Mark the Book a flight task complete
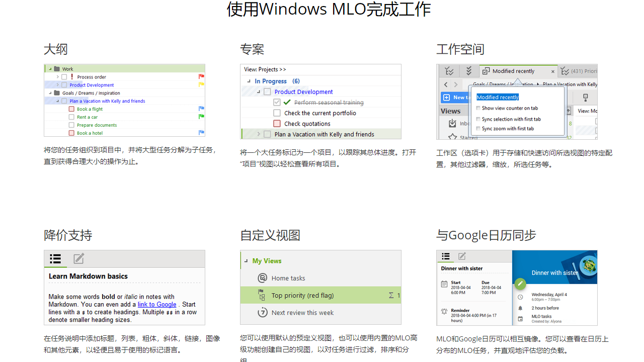This screenshot has width=644, height=362. coord(71,109)
